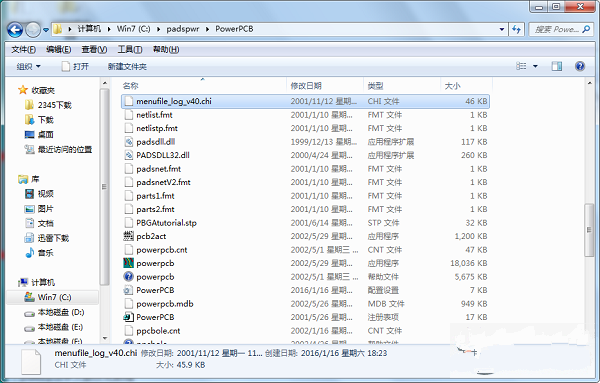
Task: Click file list scrollbar up arrow
Action: coord(589,83)
